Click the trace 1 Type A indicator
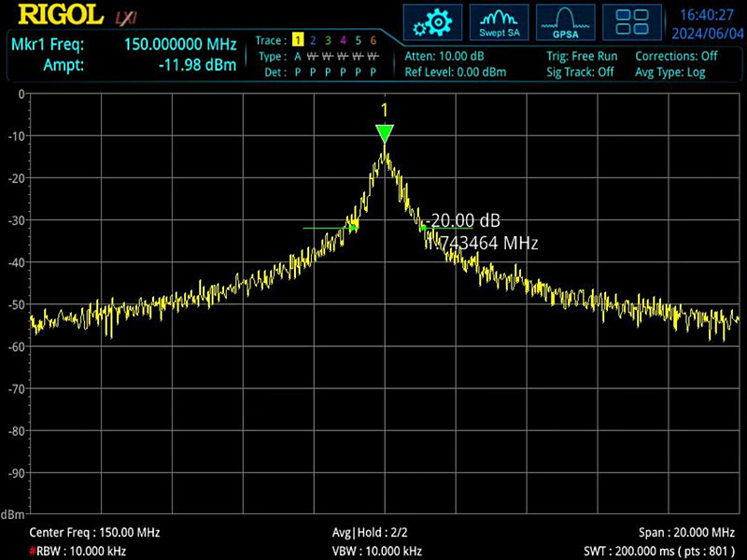Image resolution: width=747 pixels, height=560 pixels. (298, 57)
